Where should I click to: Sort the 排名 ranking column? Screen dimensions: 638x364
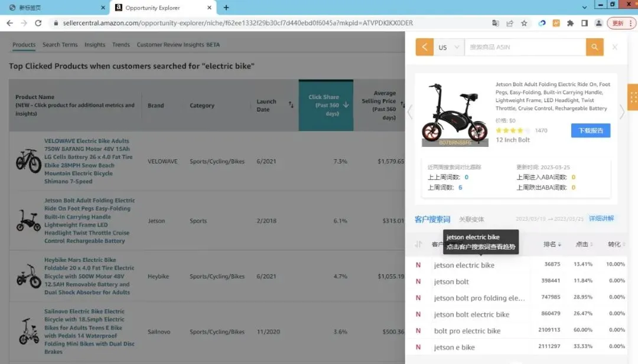552,244
